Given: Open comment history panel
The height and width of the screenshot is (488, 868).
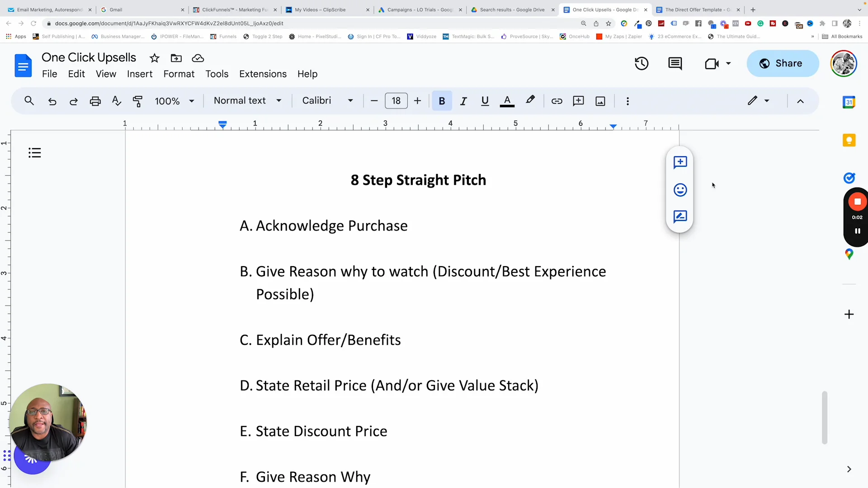Looking at the screenshot, I should coord(675,64).
